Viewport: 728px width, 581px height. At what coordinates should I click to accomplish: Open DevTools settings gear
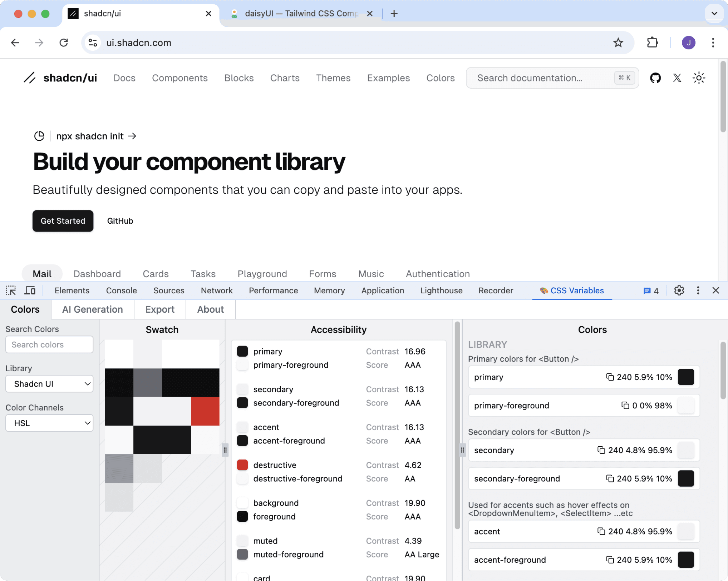click(679, 290)
